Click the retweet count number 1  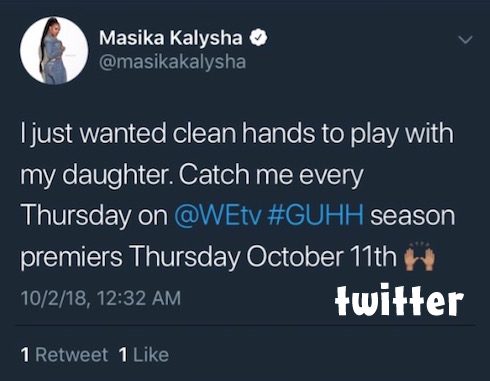(x=25, y=355)
